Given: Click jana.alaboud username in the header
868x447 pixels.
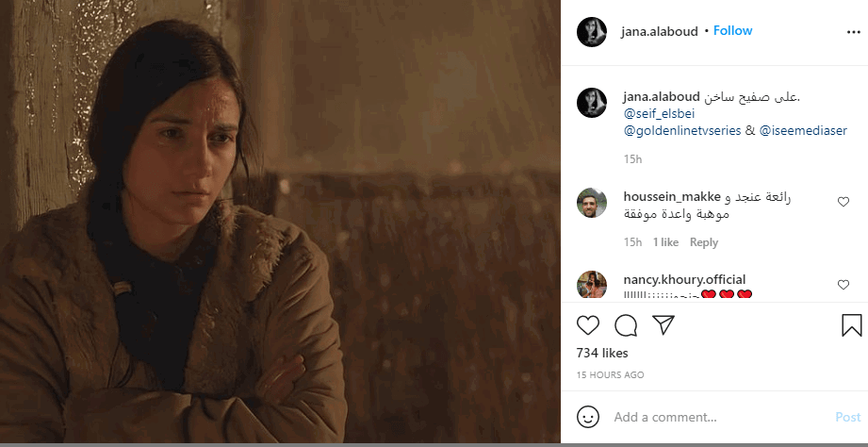Looking at the screenshot, I should [660, 31].
